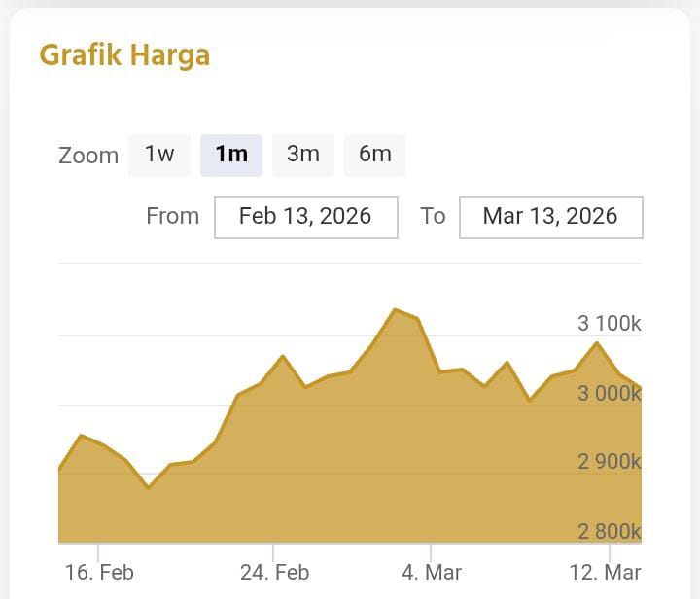Click the Grafik Harga heading
This screenshot has width=700, height=599.
click(124, 55)
